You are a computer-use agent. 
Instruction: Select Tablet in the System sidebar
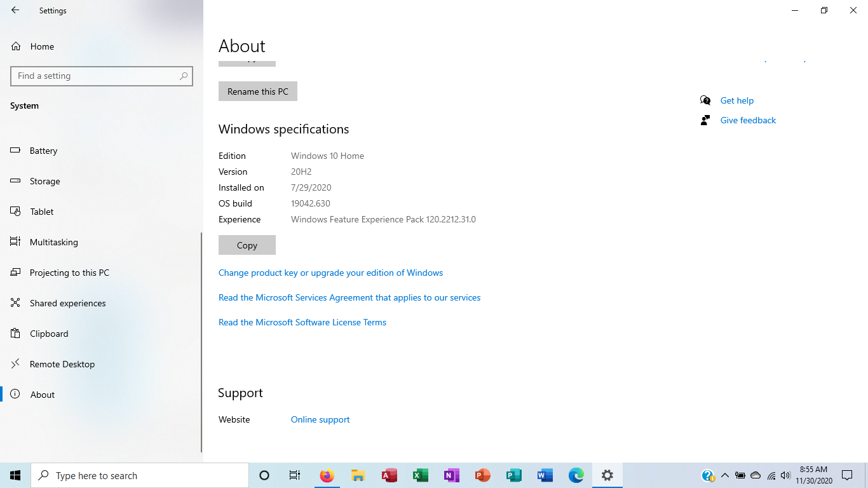(x=43, y=212)
